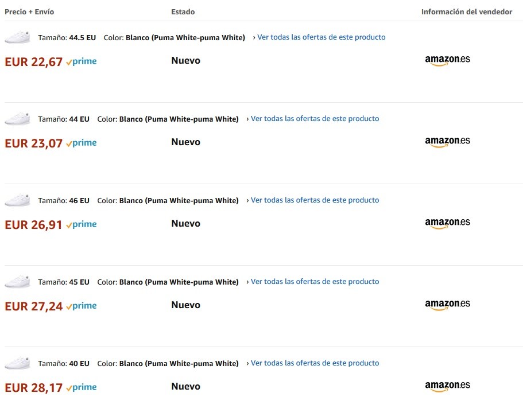Viewport: 523px width, 420px height.
Task: Click amazon.es seller logo for size 44 offer
Action: [x=447, y=142]
